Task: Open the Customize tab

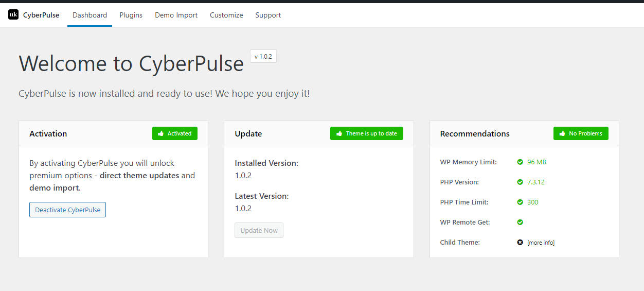Action: point(226,15)
